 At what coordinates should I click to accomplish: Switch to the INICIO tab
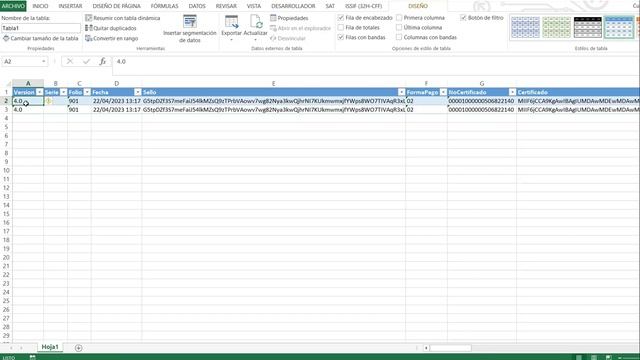pos(40,6)
